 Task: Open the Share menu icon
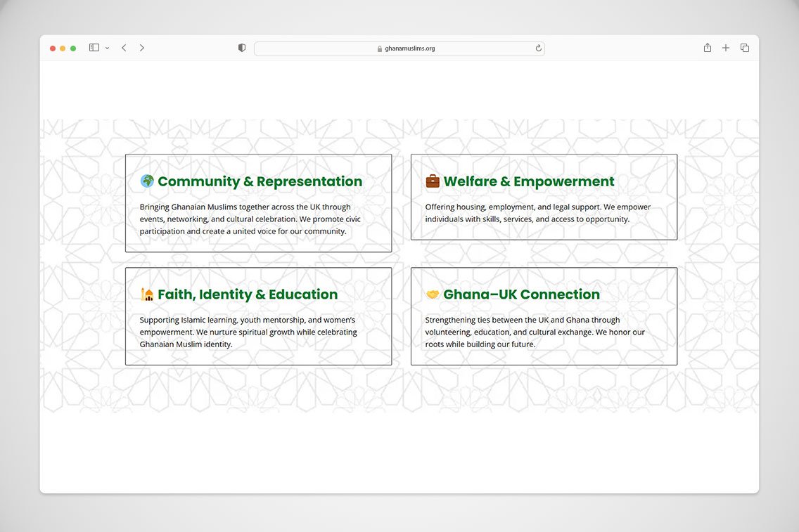[708, 48]
